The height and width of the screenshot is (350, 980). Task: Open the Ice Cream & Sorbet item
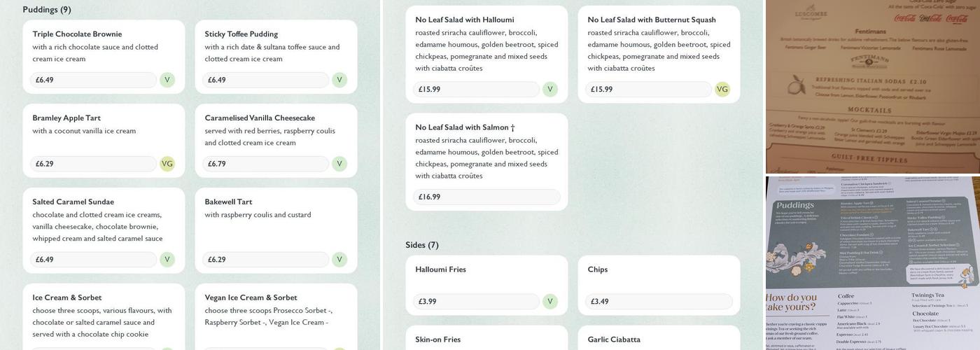tap(67, 297)
